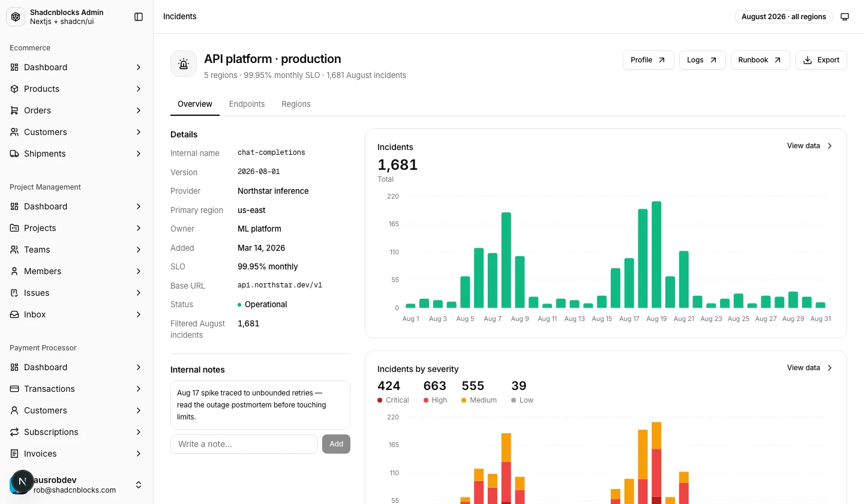
Task: Click the Payment Processor Dashboard icon
Action: (14, 367)
